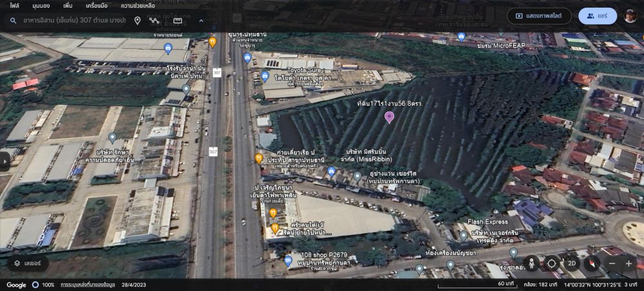Viewport: 644px width, 291px height.
Task: Click the กล้อง: 182 เมตร camera altitude
Action: (541, 285)
